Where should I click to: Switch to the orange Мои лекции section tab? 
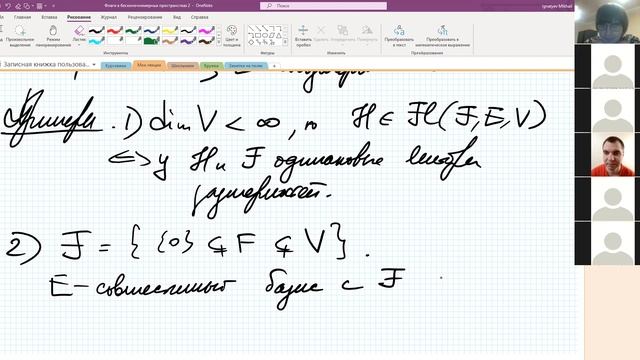tap(149, 65)
